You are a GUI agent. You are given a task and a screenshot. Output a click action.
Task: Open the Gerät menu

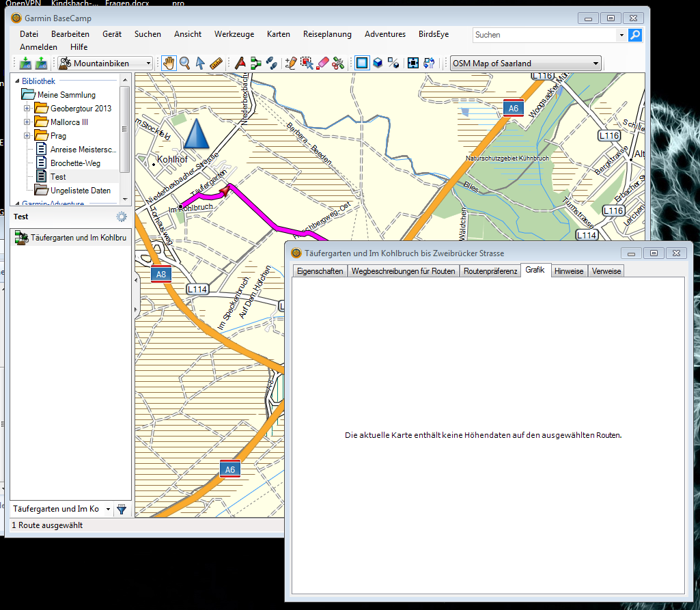coord(112,34)
